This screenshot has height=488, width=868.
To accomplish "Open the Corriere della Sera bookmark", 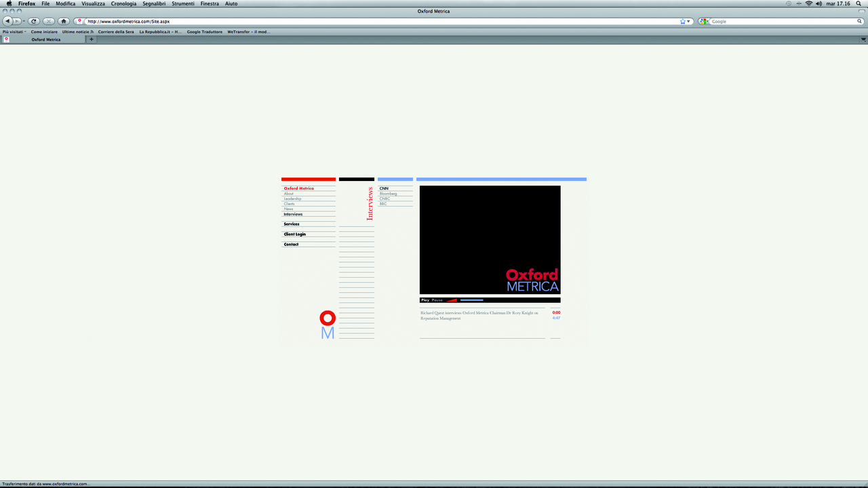I will point(116,31).
